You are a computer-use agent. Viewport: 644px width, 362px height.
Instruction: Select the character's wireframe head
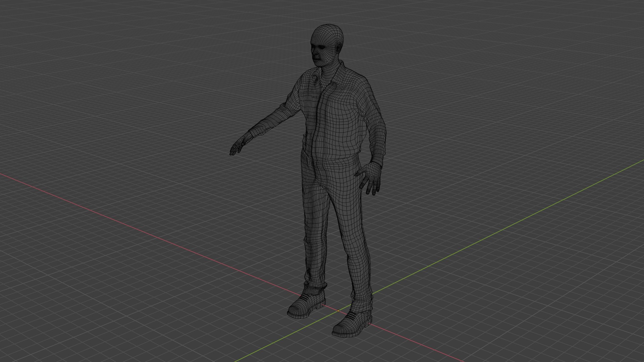click(327, 45)
